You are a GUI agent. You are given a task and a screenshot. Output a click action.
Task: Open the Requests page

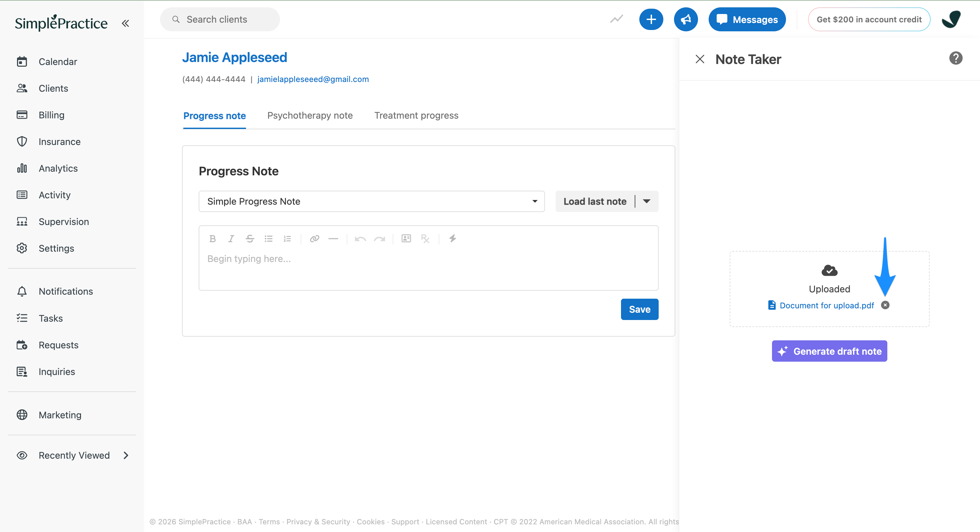pyautogui.click(x=58, y=345)
